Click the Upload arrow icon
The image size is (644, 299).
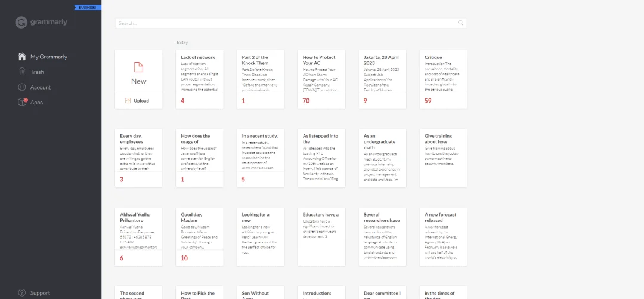[x=128, y=101]
